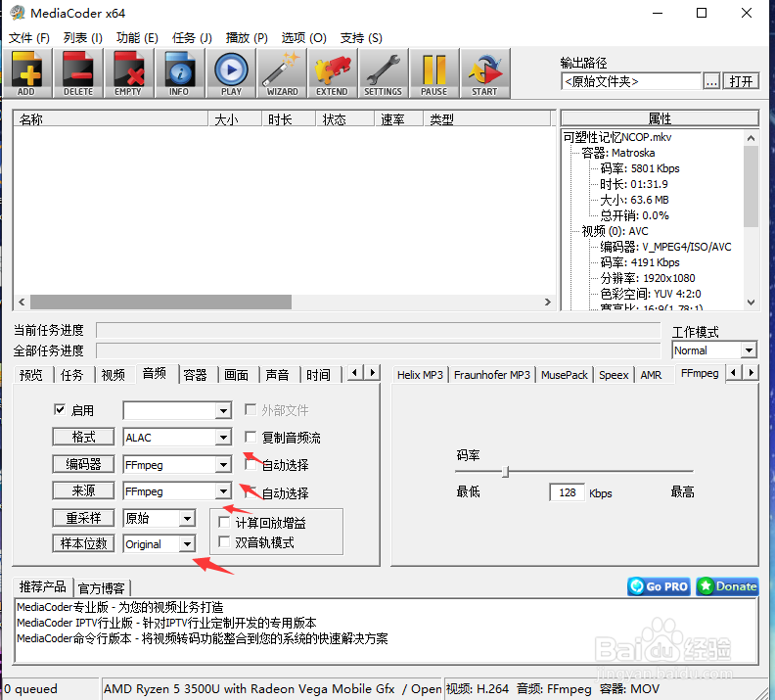Click the PAUSE toolbar icon

(x=434, y=73)
